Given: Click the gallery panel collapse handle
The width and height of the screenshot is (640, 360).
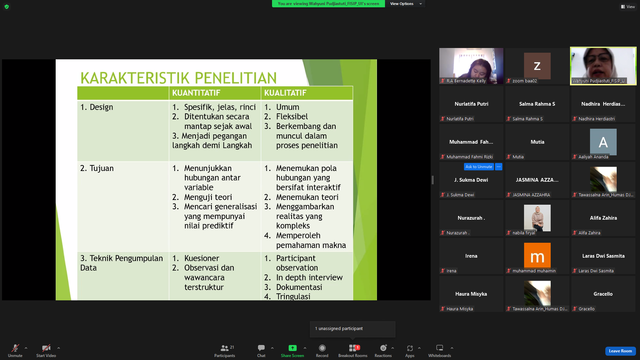Looking at the screenshot, I should click(433, 180).
